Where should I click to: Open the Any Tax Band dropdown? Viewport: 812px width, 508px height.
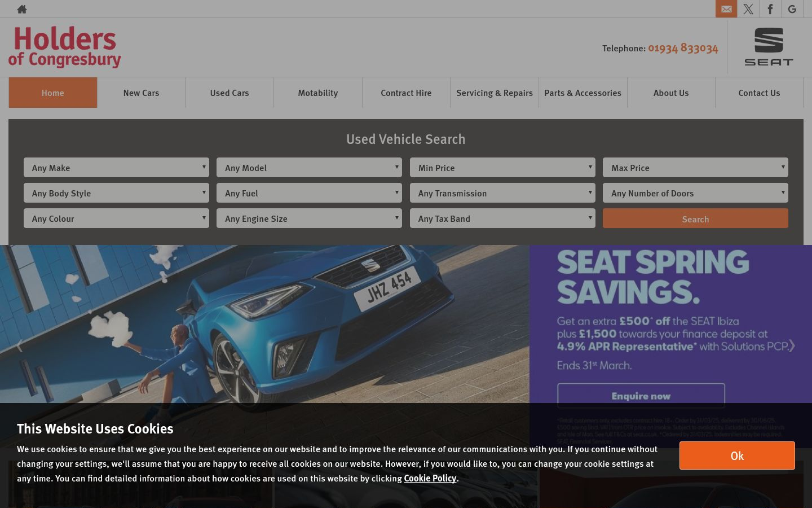(x=502, y=218)
